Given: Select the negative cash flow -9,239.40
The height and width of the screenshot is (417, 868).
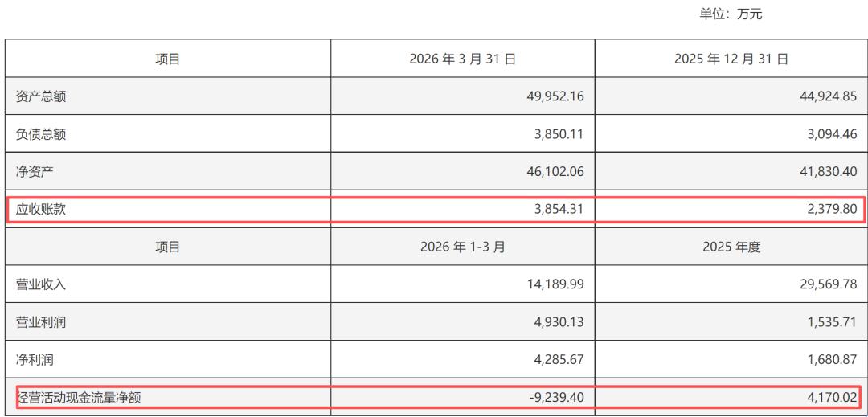Looking at the screenshot, I should point(554,397).
